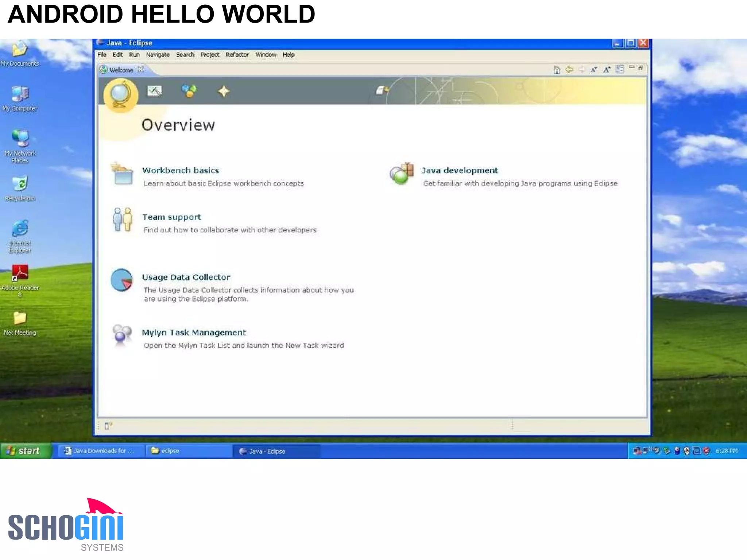The image size is (747, 560).
Task: Maximize the Eclipse window
Action: point(630,43)
